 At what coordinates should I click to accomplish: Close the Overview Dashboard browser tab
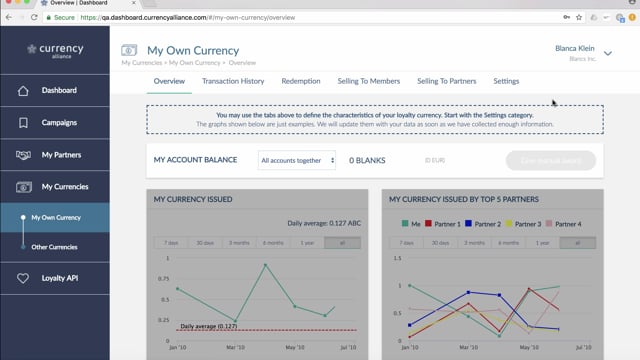click(133, 3)
